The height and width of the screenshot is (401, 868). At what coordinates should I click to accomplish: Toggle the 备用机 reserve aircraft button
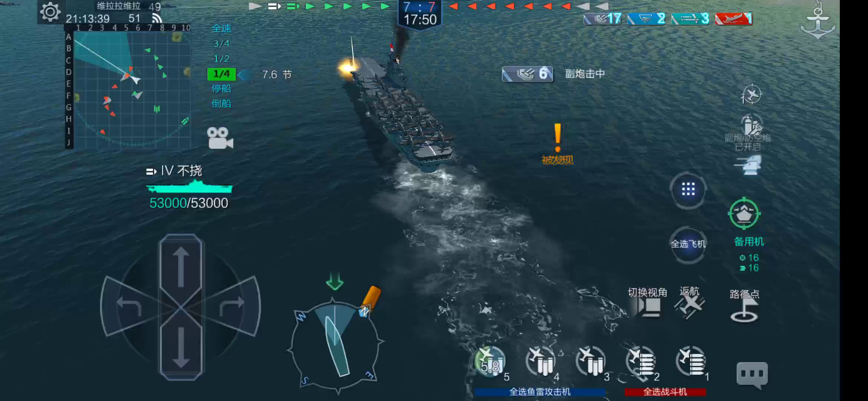click(x=744, y=214)
